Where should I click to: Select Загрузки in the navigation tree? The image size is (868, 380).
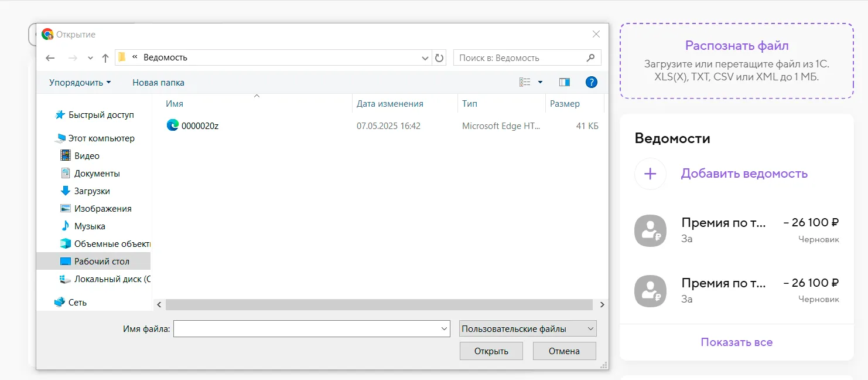[92, 191]
